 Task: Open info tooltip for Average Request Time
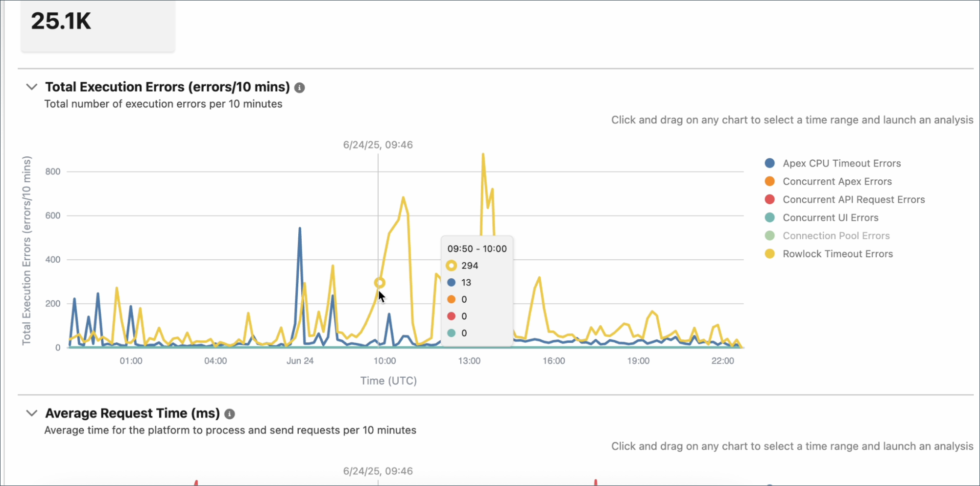pyautogui.click(x=230, y=414)
